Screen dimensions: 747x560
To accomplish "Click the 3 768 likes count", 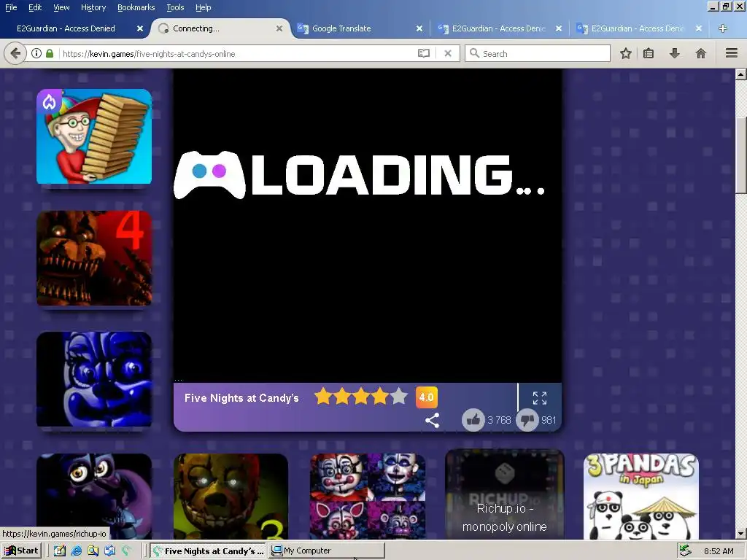I will pyautogui.click(x=499, y=420).
